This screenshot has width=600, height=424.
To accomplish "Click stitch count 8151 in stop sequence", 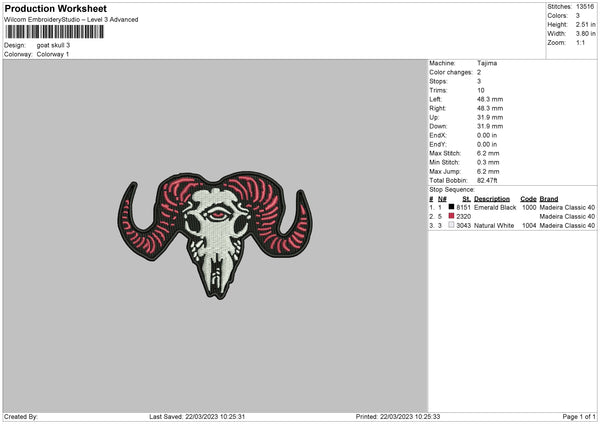I will [463, 207].
